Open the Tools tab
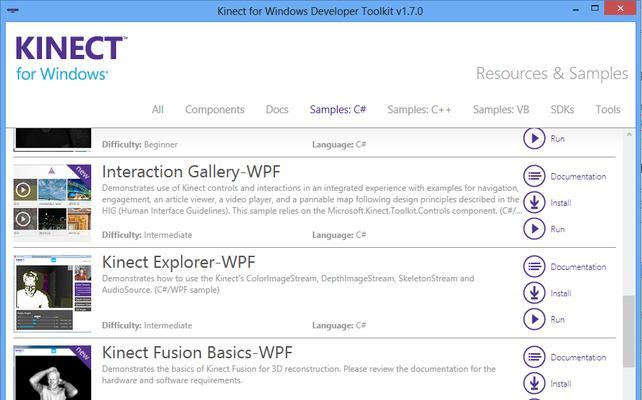 (608, 109)
